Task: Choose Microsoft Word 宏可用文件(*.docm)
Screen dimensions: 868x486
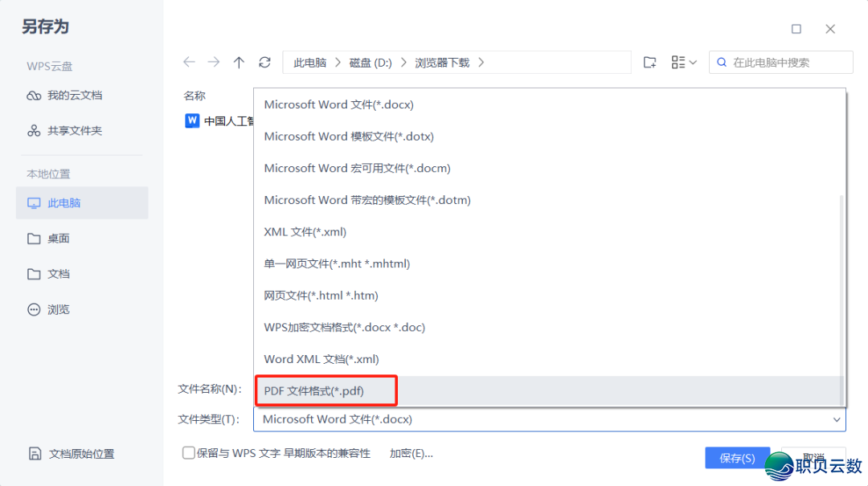Action: (548, 168)
